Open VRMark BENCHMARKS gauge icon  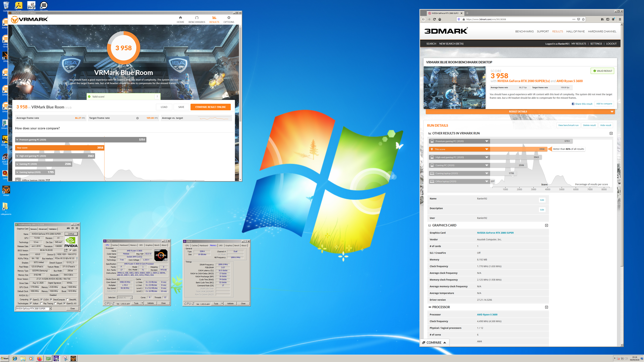click(197, 18)
